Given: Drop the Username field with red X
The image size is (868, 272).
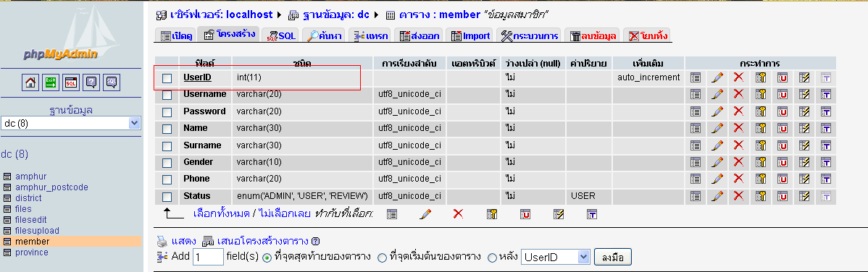Looking at the screenshot, I should click(x=738, y=95).
